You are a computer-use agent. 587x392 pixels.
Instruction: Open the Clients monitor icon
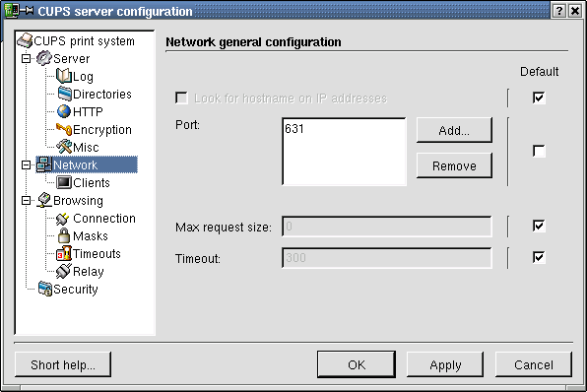click(64, 183)
